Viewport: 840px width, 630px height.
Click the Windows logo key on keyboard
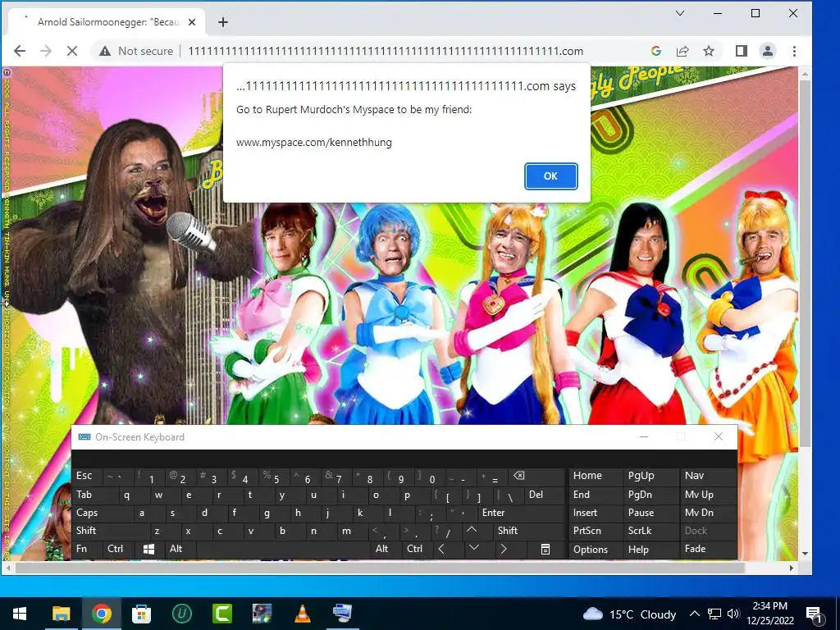point(149,549)
